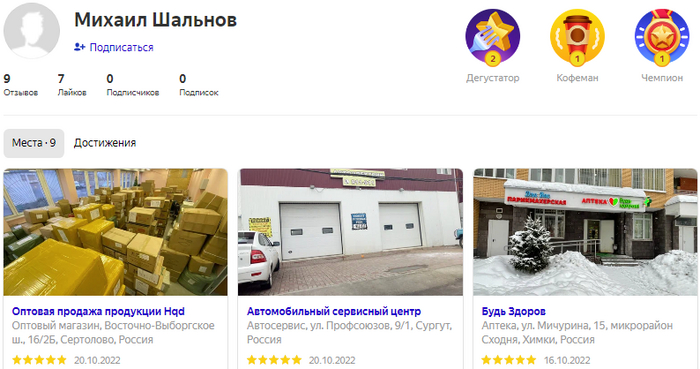The height and width of the screenshot is (369, 700).
Task: Click the 0 Подписчиков counter
Action: [133, 85]
